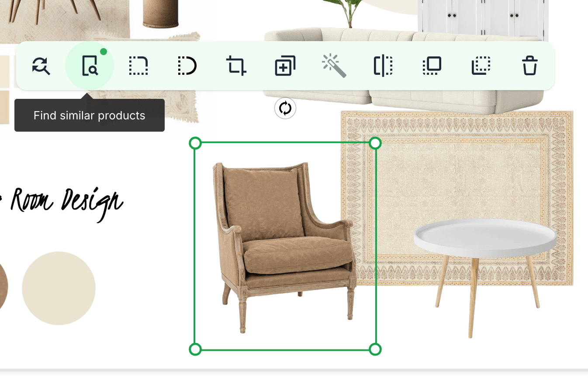The image size is (588, 391).
Task: Click the Find similar products icon
Action: (90, 66)
